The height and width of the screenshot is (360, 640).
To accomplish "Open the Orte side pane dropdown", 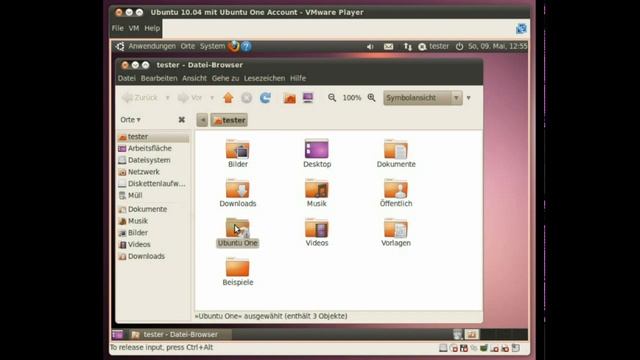I will point(131,120).
